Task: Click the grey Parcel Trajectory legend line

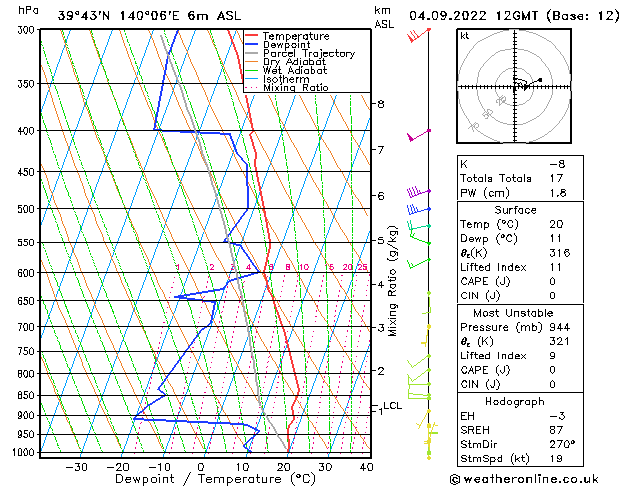Action: tap(252, 53)
